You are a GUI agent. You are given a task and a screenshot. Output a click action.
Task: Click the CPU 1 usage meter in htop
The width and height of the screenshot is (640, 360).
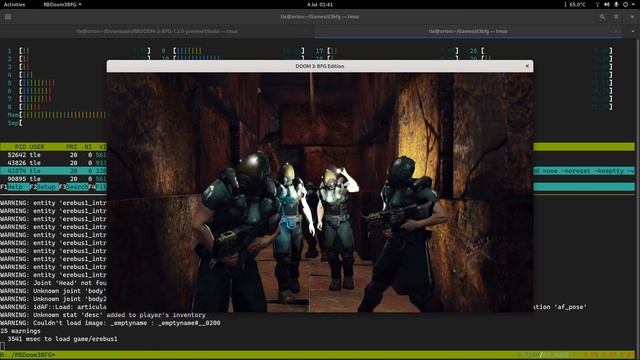(78, 51)
